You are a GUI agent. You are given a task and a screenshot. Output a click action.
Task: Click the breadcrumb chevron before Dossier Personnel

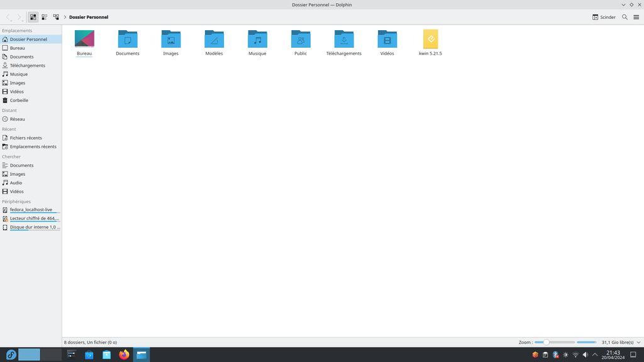tap(65, 17)
